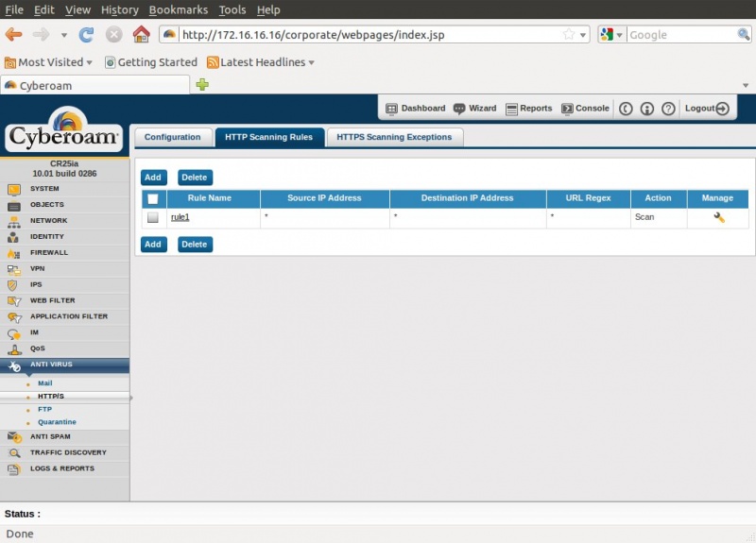Open the LOGS & REPORTS section
The width and height of the screenshot is (756, 543).
click(64, 468)
